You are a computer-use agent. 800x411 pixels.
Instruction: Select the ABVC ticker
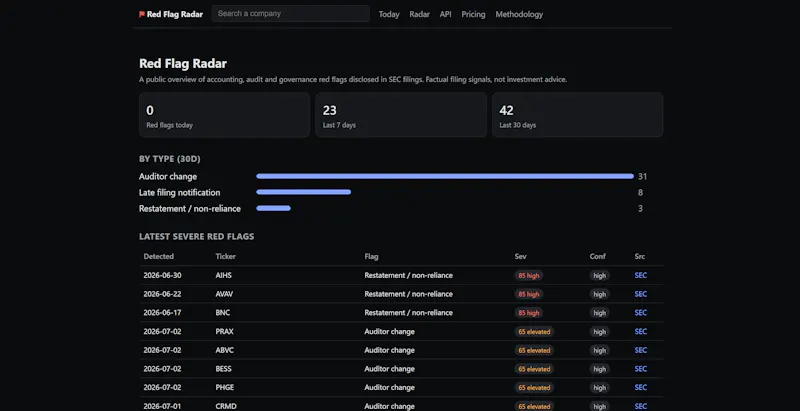tap(225, 350)
